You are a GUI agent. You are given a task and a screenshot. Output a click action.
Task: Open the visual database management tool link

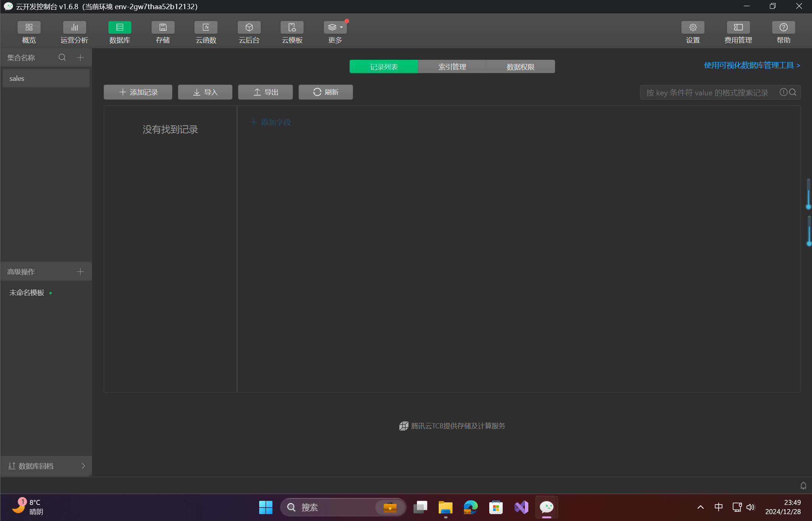752,66
